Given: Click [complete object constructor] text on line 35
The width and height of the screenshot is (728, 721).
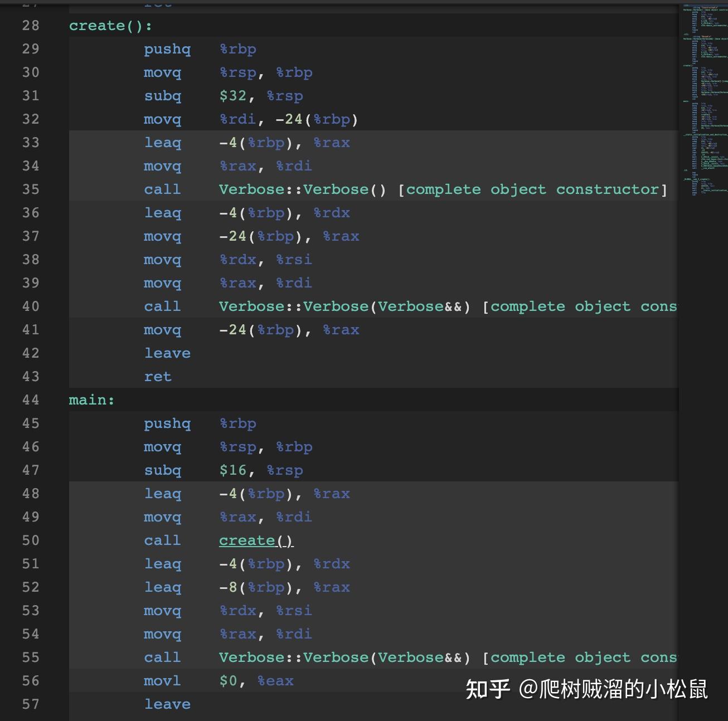Looking at the screenshot, I should click(532, 189).
